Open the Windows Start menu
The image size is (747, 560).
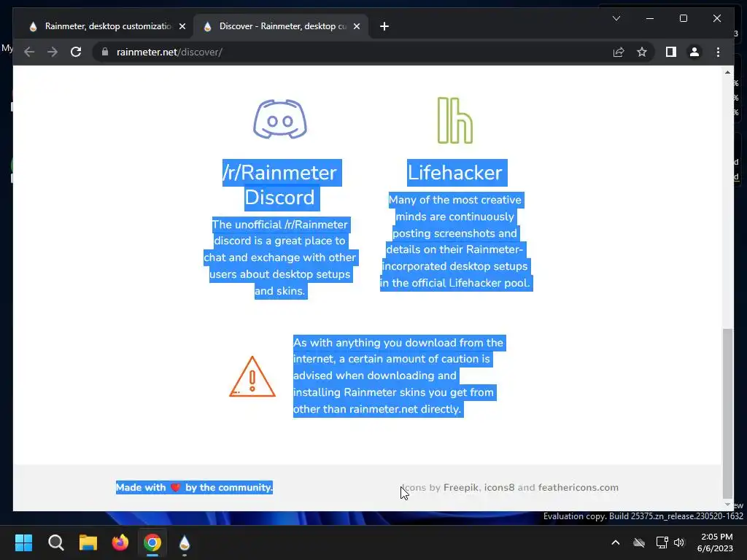(23, 542)
